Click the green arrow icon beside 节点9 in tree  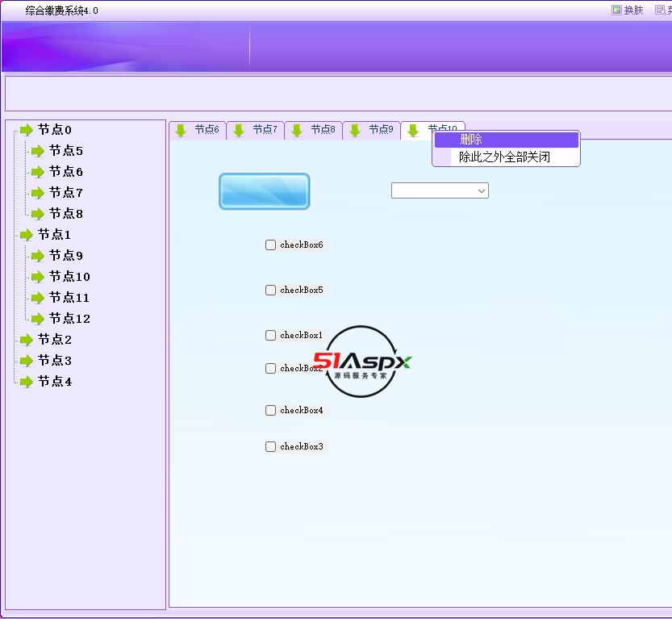pyautogui.click(x=38, y=256)
